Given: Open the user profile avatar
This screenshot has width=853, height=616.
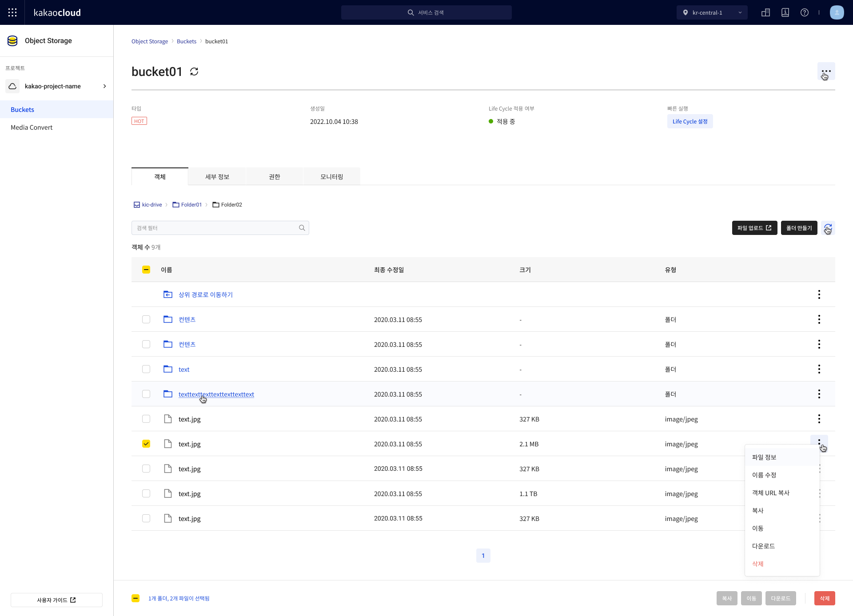Looking at the screenshot, I should click(x=837, y=12).
